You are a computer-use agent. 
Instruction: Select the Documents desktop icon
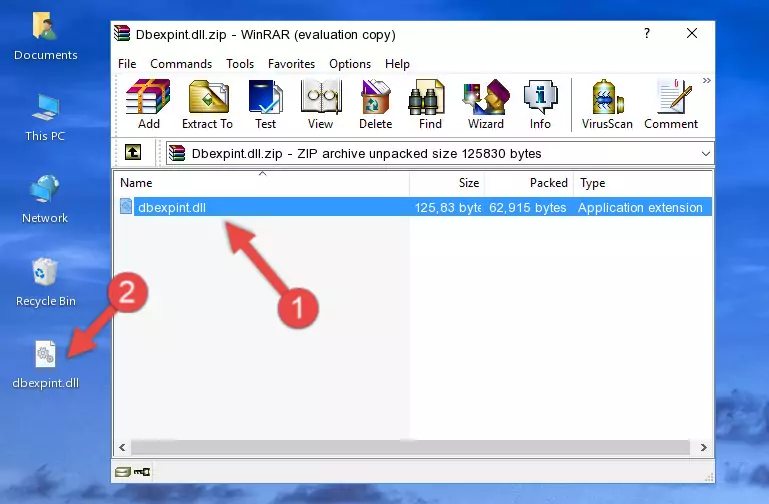point(45,36)
